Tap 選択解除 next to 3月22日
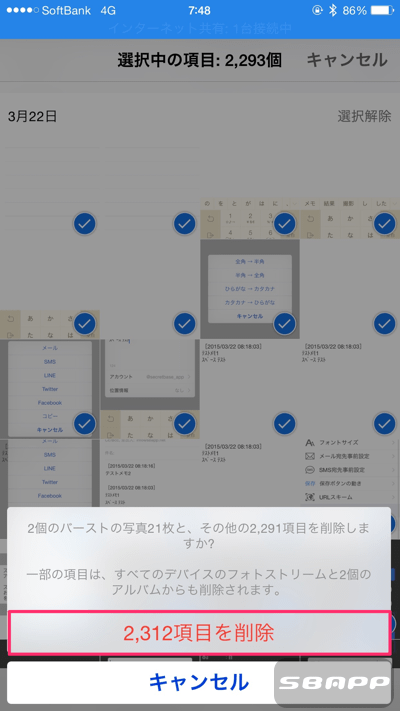Viewport: 400px width, 711px height. [x=364, y=116]
